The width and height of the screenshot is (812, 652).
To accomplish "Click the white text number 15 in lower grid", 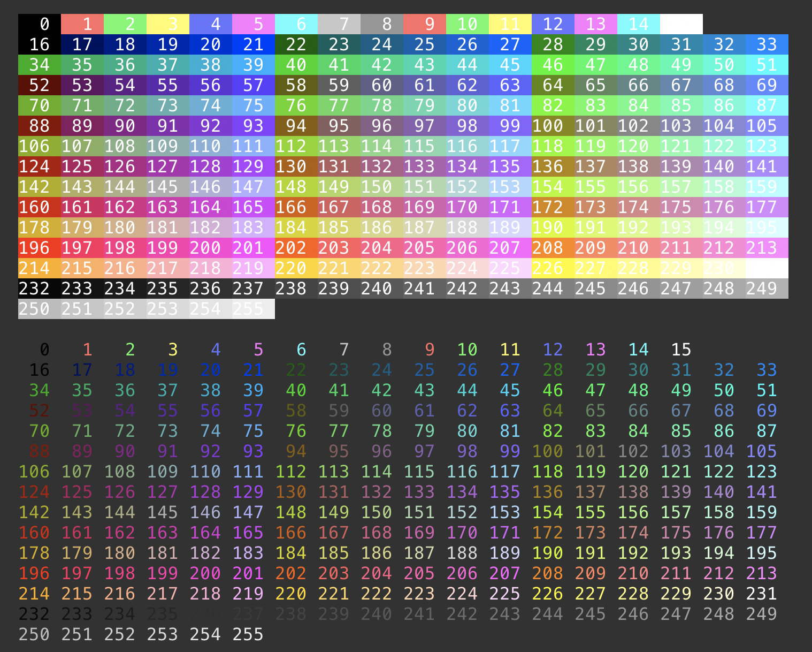I will pos(681,350).
